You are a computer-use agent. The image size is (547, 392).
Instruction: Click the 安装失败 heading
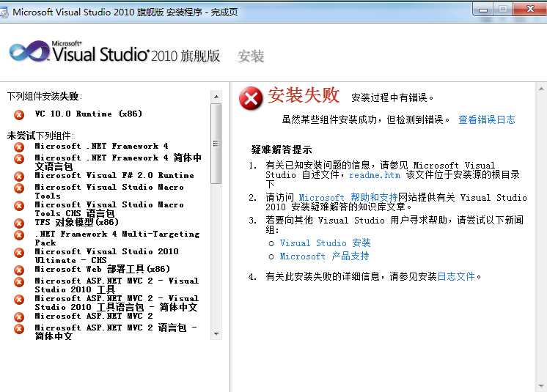304,95
